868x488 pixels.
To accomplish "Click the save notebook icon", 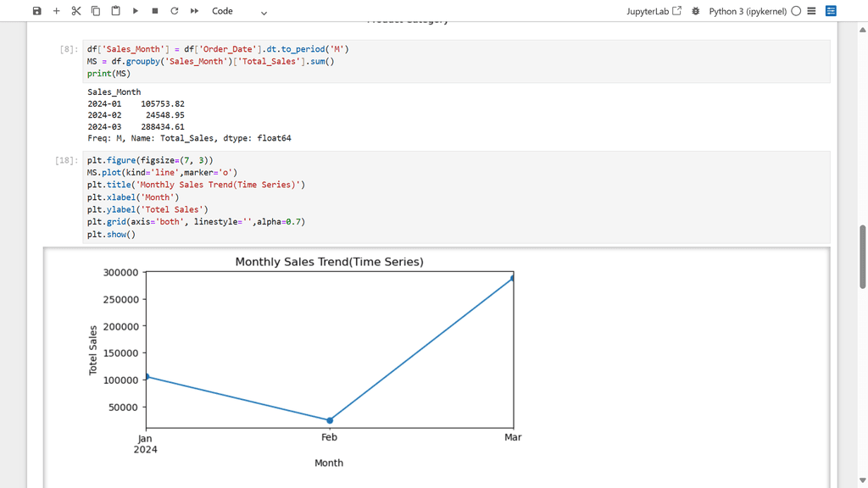I will click(x=36, y=11).
